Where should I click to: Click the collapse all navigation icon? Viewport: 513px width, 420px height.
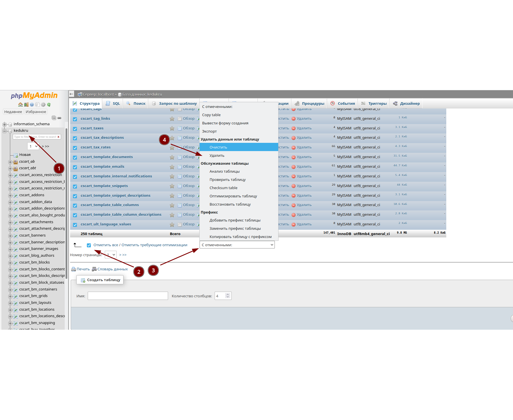pyautogui.click(x=54, y=118)
